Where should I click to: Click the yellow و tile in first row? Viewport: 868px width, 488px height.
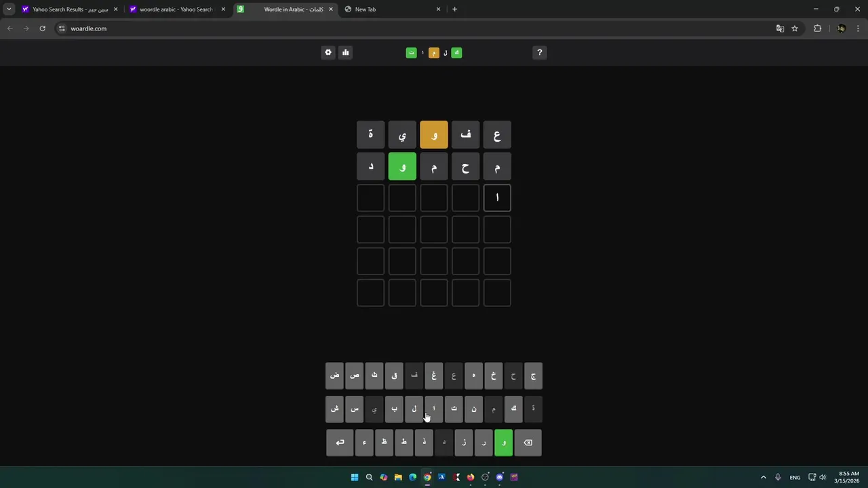(x=434, y=135)
